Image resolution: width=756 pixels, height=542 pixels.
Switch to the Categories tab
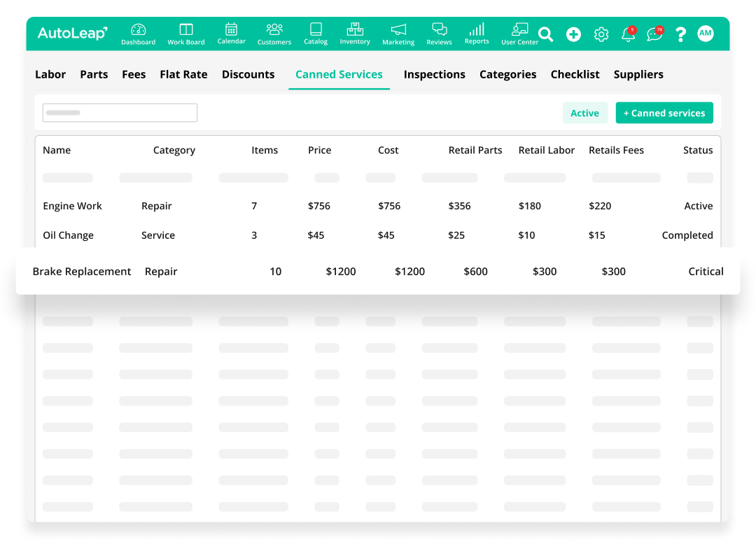pyautogui.click(x=507, y=74)
